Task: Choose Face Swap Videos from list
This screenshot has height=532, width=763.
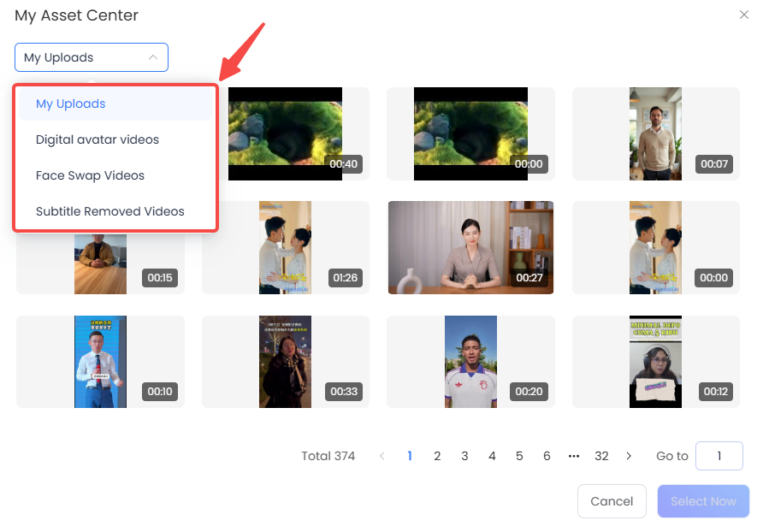Action: (x=90, y=175)
